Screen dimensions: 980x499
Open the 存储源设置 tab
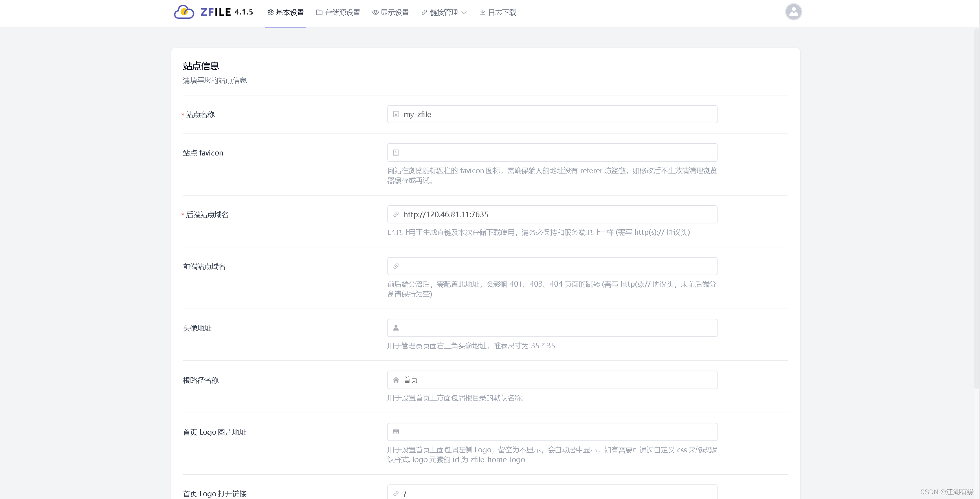(338, 13)
